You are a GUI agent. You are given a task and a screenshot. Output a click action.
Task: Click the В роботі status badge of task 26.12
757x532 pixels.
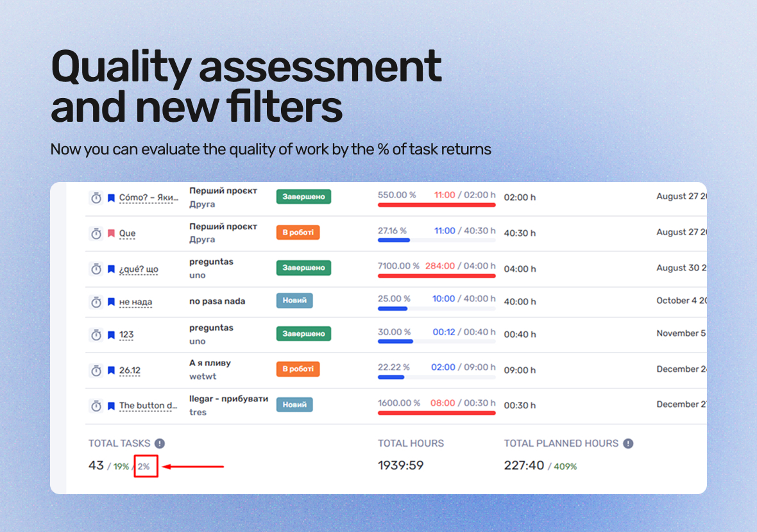pyautogui.click(x=298, y=369)
